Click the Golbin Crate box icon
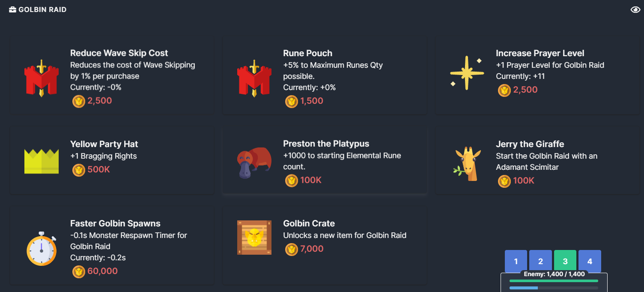The image size is (644, 292). pos(254,237)
